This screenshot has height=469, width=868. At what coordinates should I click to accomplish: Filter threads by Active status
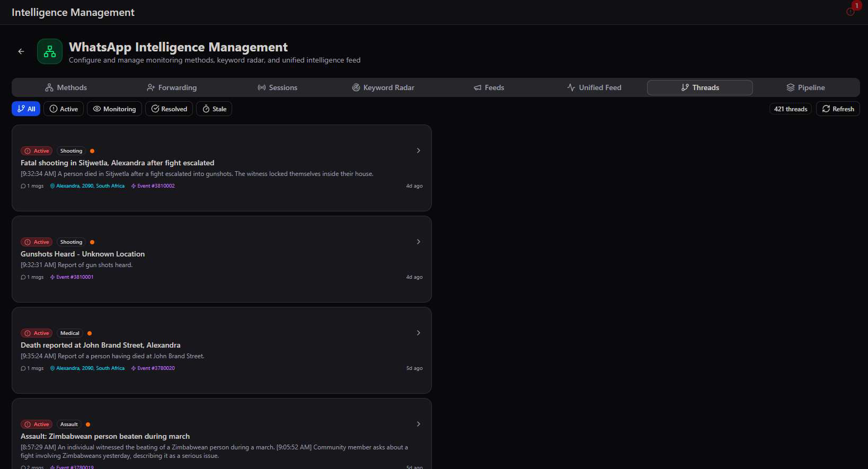[x=64, y=109]
